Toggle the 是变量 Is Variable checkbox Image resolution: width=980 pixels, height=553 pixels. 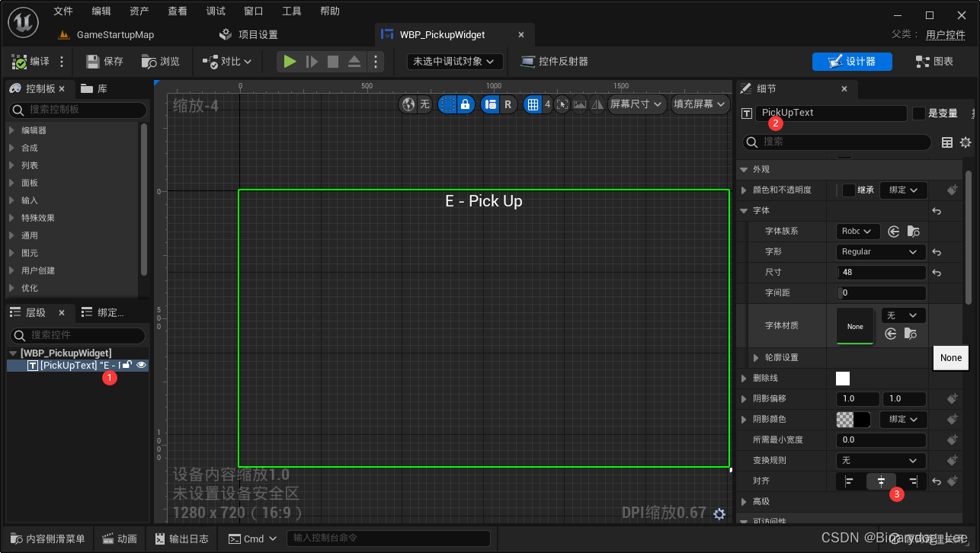tap(919, 113)
